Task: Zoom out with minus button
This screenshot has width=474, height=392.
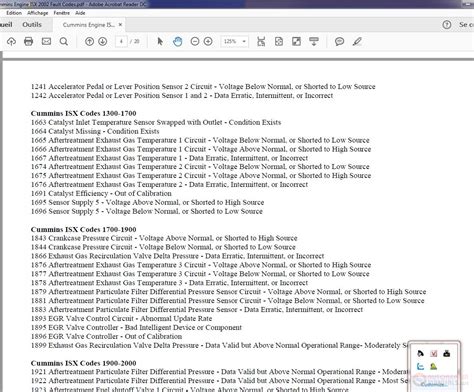Action: point(195,41)
